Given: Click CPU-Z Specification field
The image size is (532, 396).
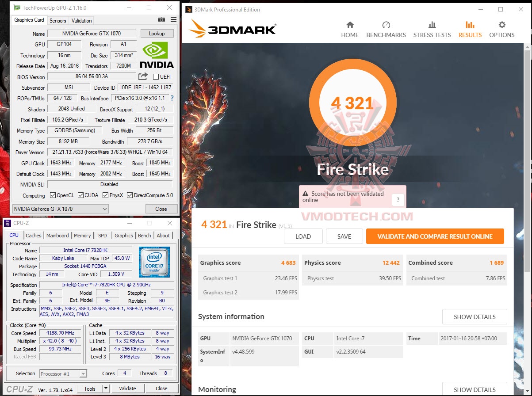Looking at the screenshot, I should (x=106, y=285).
